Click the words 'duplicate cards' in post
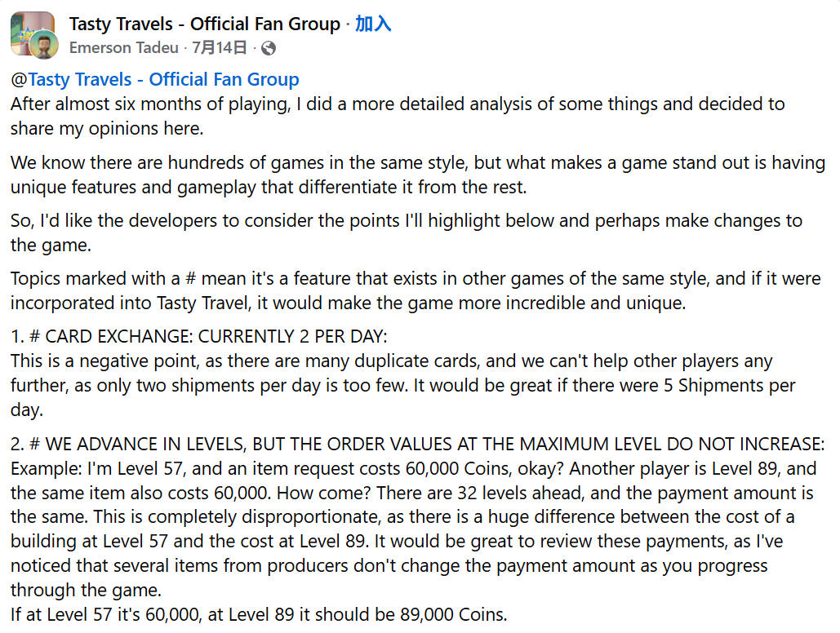The image size is (840, 633). (417, 361)
